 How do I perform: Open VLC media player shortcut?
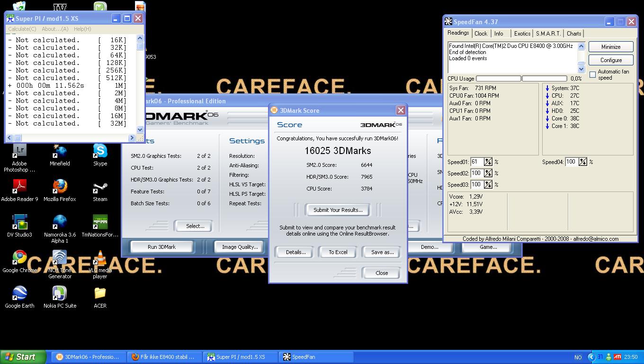pyautogui.click(x=100, y=264)
